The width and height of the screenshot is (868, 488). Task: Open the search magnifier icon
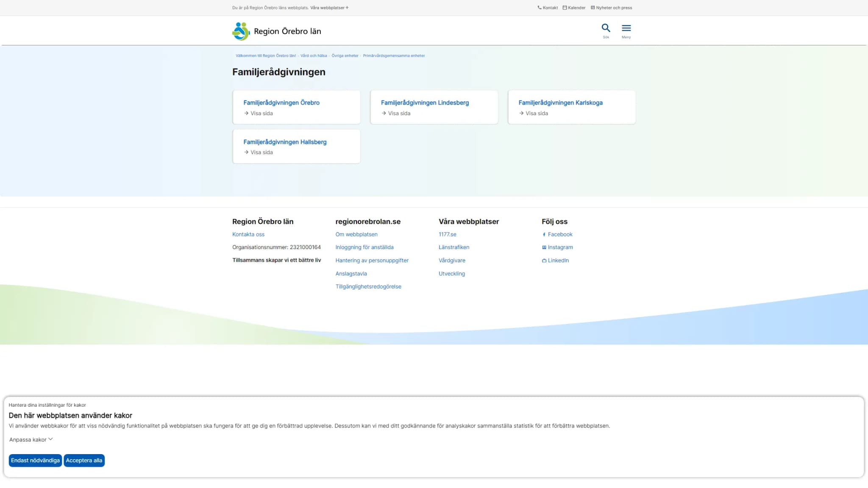(x=606, y=28)
